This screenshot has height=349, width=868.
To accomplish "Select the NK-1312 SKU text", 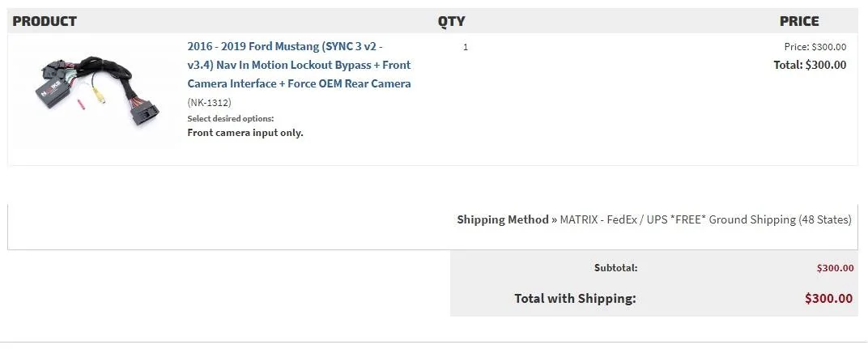I will point(209,103).
